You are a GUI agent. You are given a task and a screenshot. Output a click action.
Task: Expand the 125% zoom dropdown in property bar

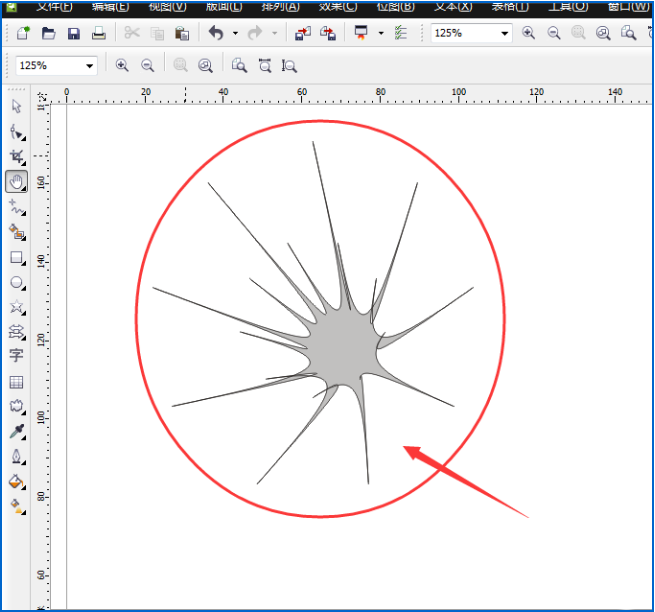coord(90,66)
